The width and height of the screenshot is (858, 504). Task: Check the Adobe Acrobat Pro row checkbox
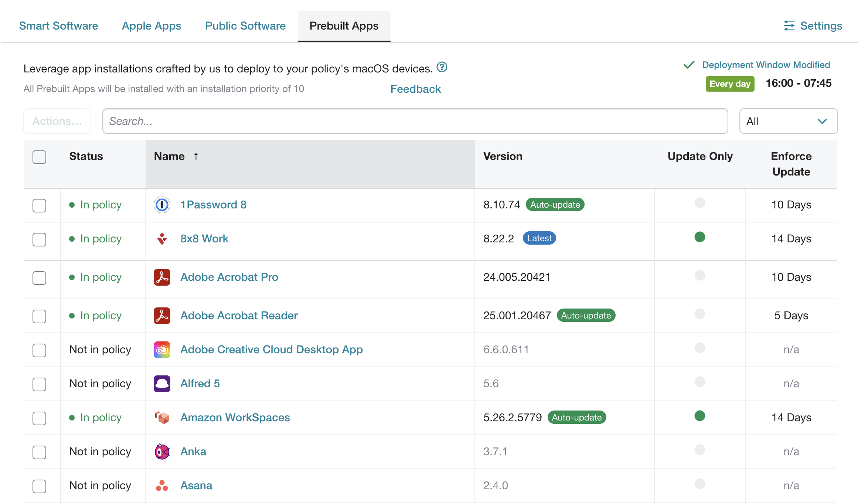(x=39, y=277)
